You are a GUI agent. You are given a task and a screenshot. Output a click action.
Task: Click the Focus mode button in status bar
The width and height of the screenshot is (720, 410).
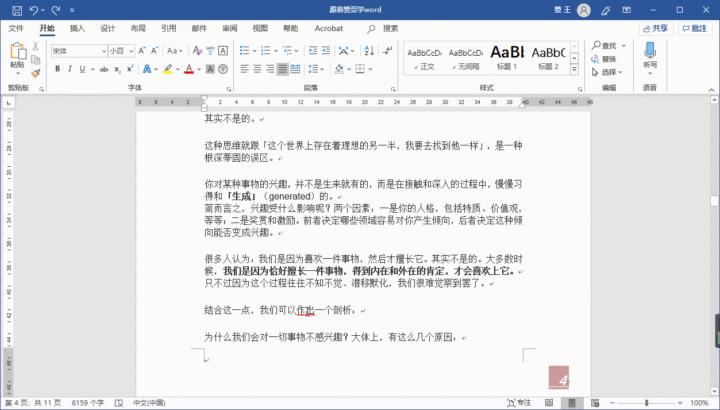pos(519,403)
